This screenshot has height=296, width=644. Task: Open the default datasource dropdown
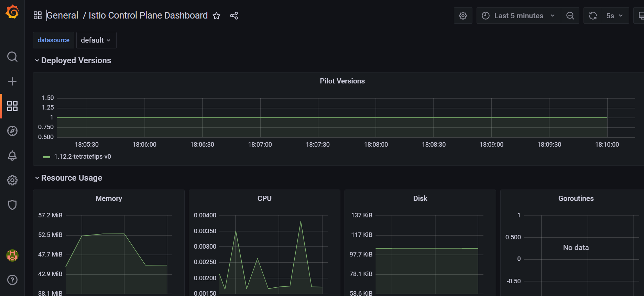(x=96, y=40)
